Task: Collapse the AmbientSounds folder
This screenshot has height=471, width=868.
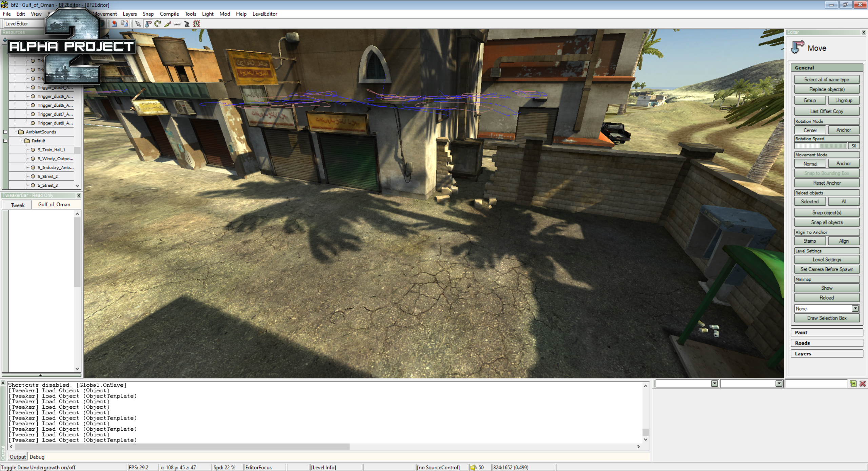Action: pos(5,132)
